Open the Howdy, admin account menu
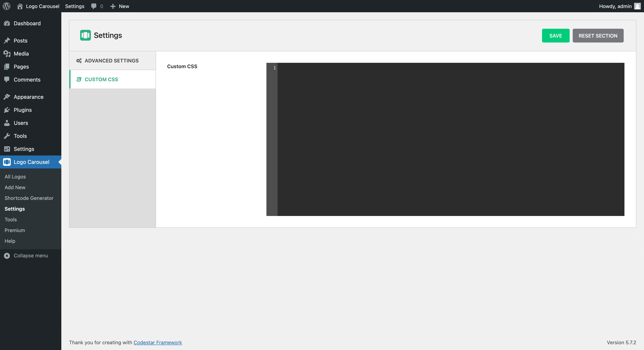644x350 pixels. click(x=615, y=6)
